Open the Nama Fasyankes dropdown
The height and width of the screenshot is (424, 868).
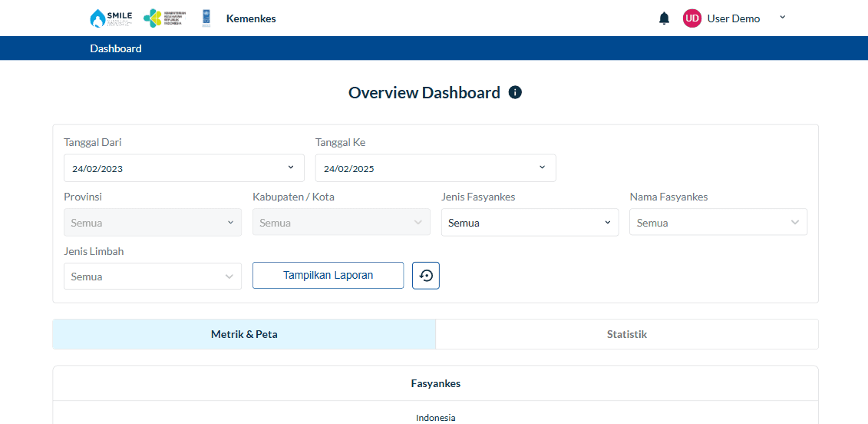718,222
